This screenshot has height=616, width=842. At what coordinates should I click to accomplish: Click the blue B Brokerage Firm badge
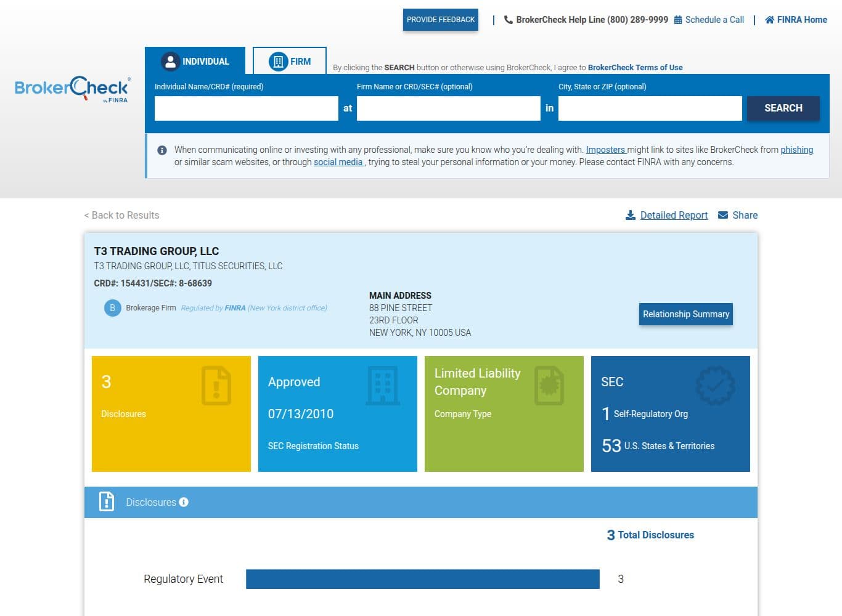pyautogui.click(x=112, y=308)
